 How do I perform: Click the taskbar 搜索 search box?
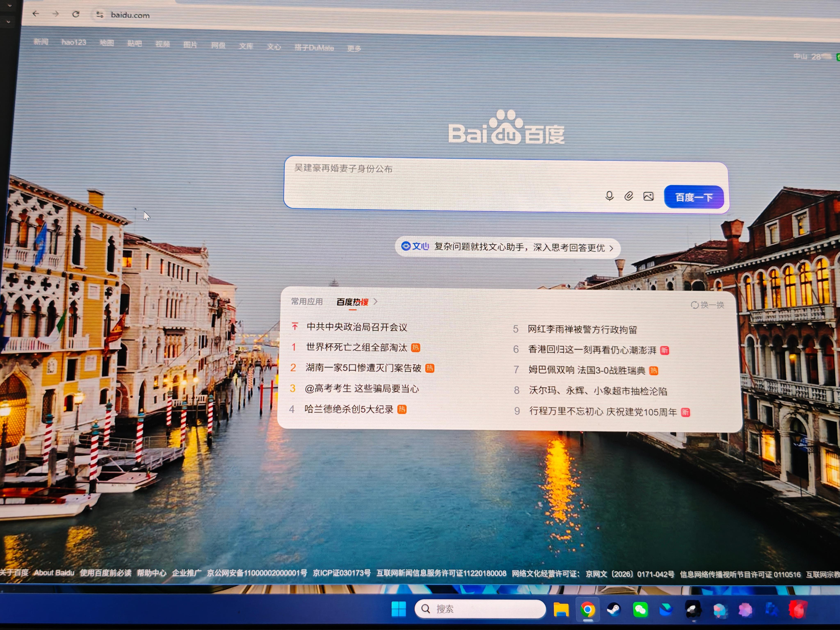pos(480,609)
